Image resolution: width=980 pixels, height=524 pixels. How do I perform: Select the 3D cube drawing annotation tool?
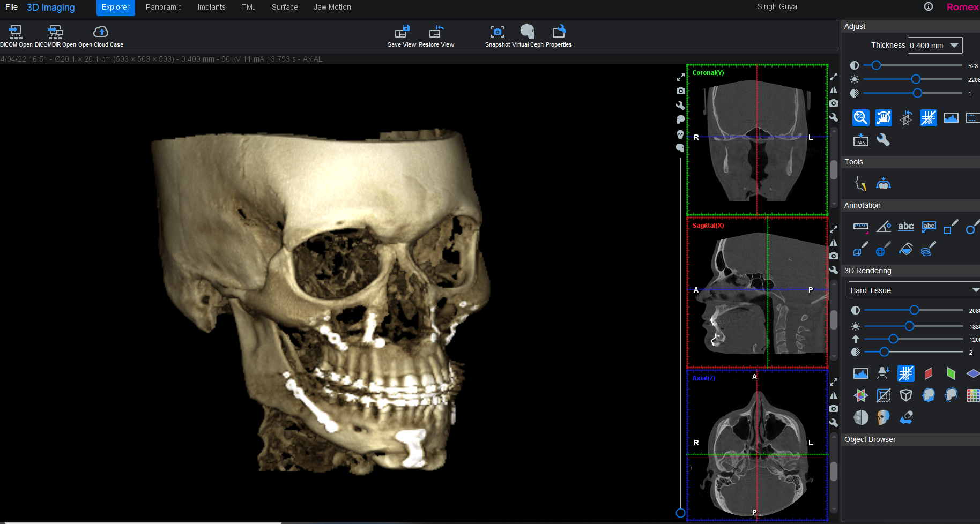[x=861, y=249]
